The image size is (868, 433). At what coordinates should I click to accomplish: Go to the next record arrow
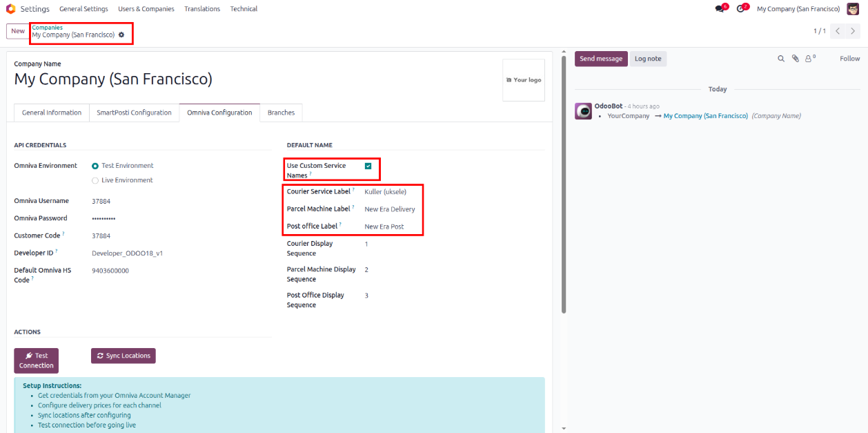click(854, 31)
